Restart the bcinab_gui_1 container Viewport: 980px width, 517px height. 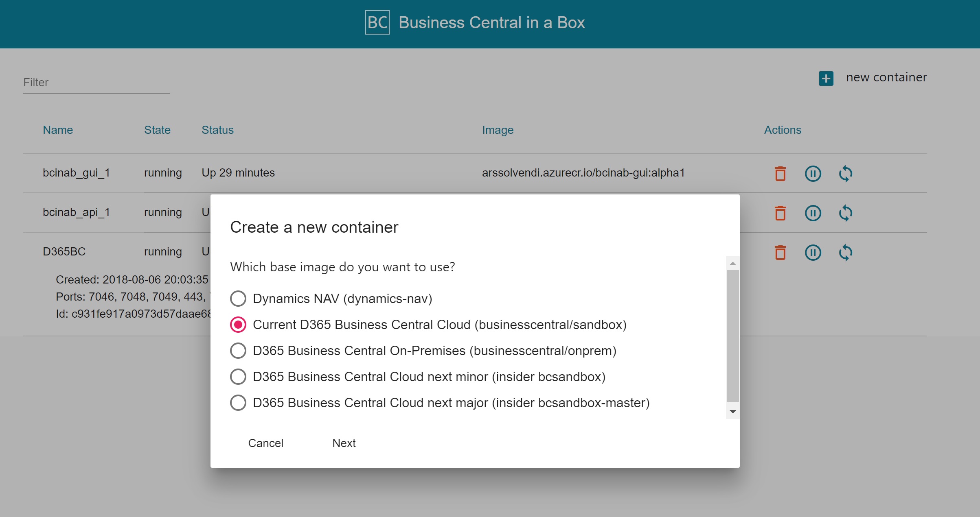(845, 174)
